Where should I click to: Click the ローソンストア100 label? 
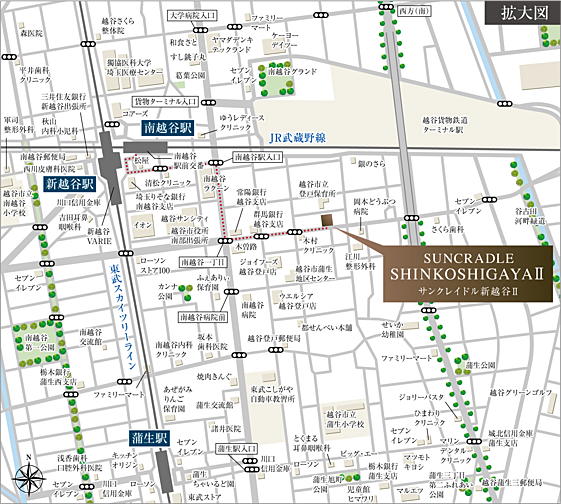click(155, 265)
